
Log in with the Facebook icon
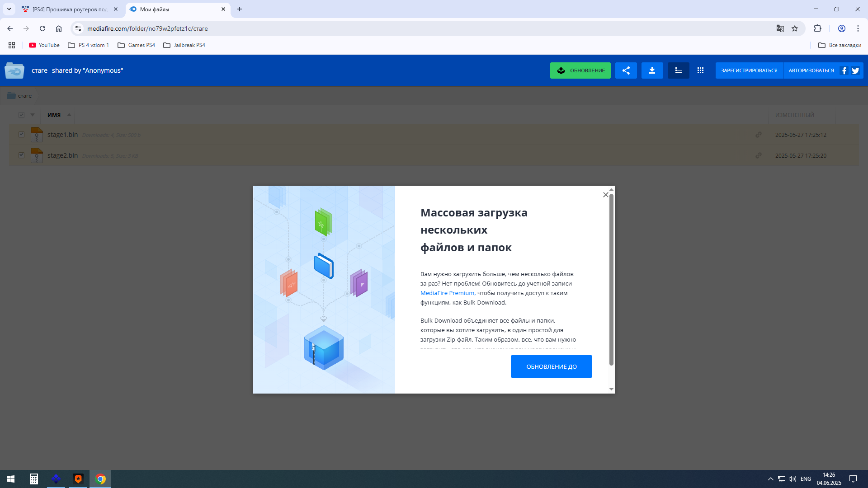point(844,70)
